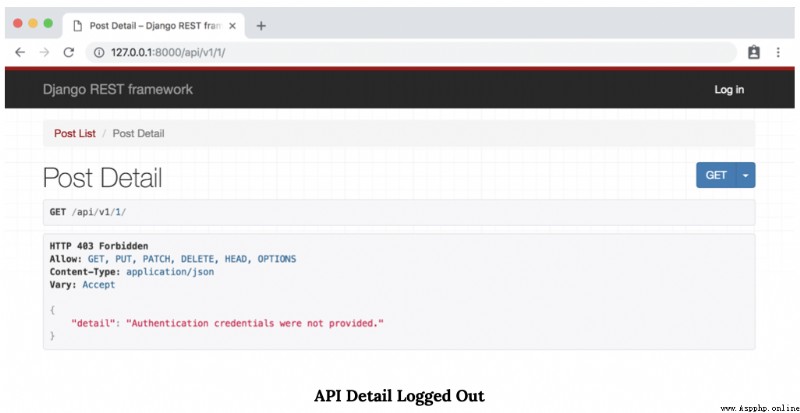The height and width of the screenshot is (413, 800).
Task: Click the green macOS fullscreen button
Action: (48, 23)
